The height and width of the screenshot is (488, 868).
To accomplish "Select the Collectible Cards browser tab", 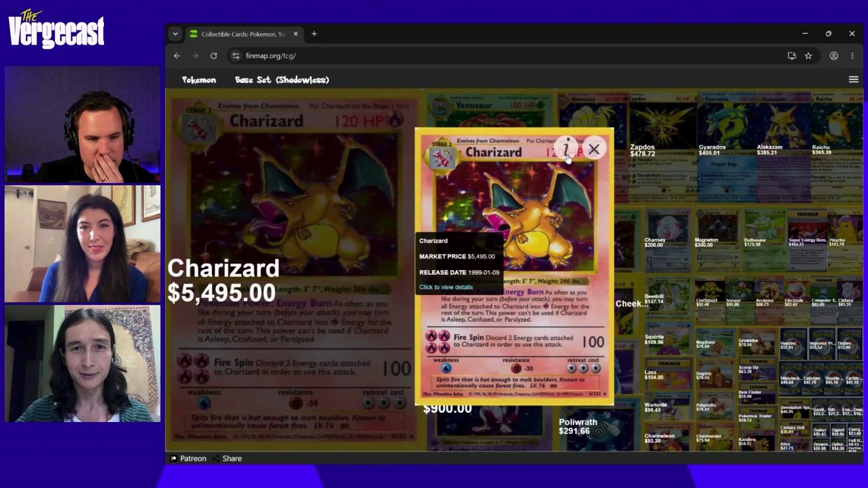I will point(244,34).
